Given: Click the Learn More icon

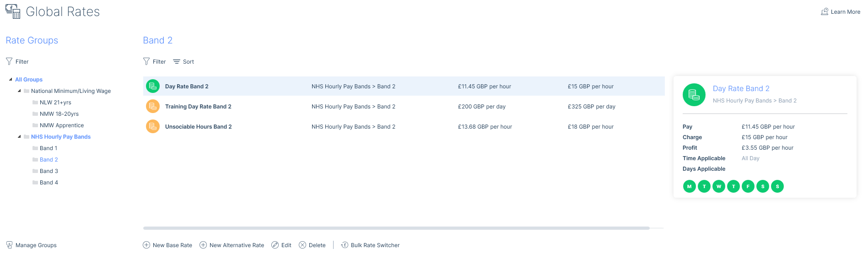Looking at the screenshot, I should [x=825, y=12].
